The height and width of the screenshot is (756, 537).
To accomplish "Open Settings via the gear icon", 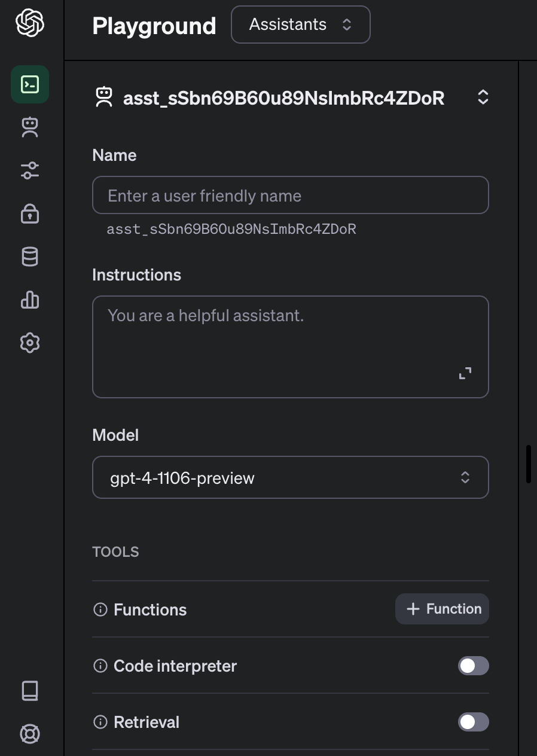I will coord(29,343).
